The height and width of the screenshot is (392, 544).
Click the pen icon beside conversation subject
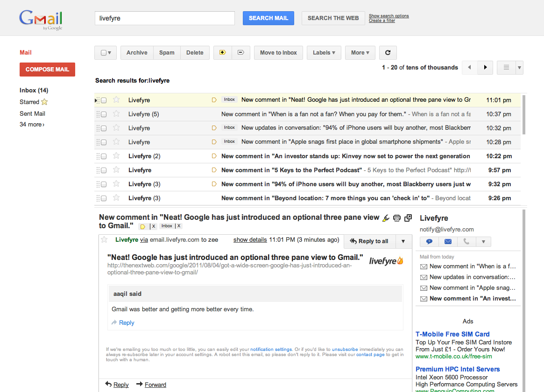pos(386,218)
